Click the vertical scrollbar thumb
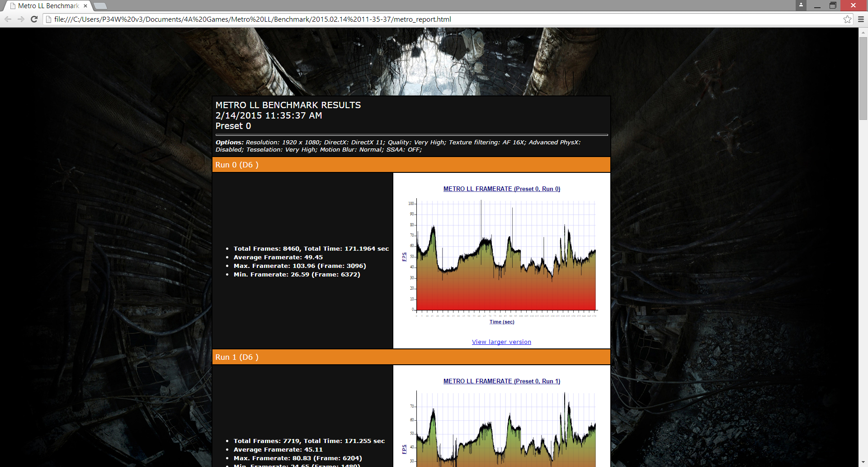The width and height of the screenshot is (868, 467). tap(863, 78)
